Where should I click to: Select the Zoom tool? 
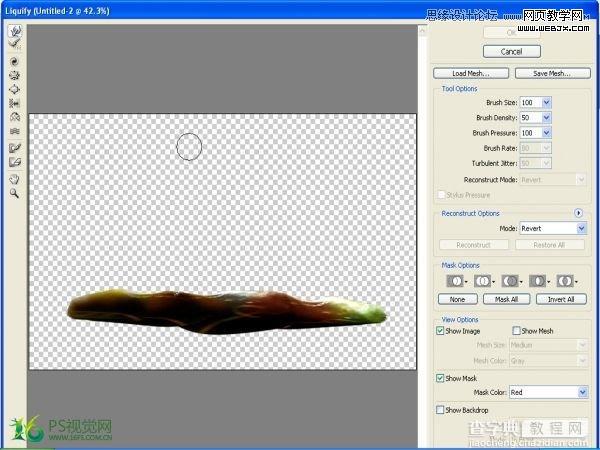click(15, 193)
